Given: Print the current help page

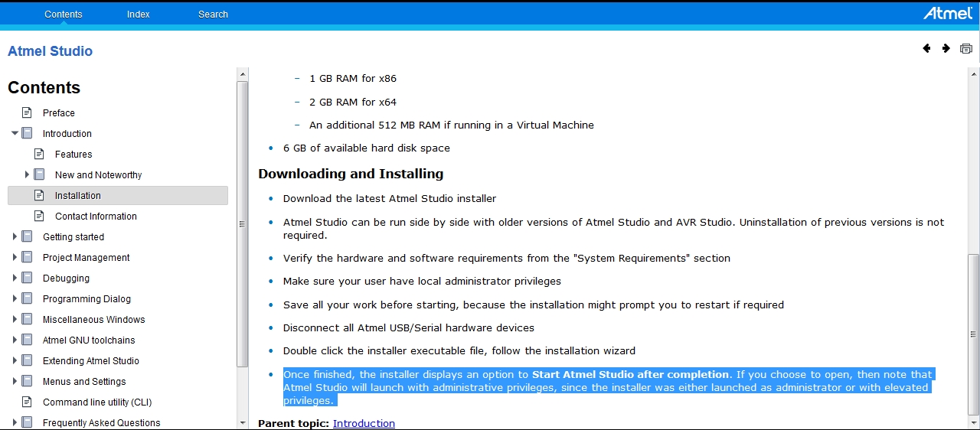Looking at the screenshot, I should pos(966,48).
